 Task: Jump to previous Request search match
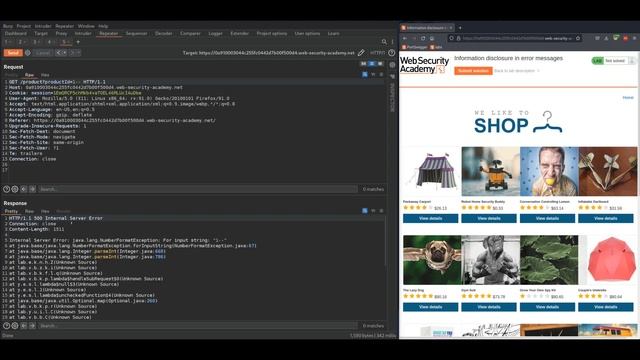(x=24, y=189)
